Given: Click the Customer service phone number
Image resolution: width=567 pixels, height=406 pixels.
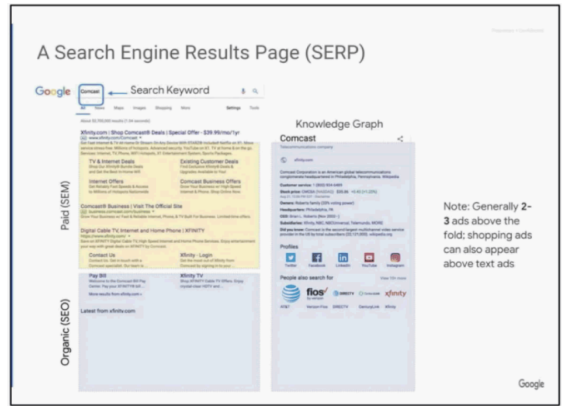Looking at the screenshot, I should tap(327, 185).
